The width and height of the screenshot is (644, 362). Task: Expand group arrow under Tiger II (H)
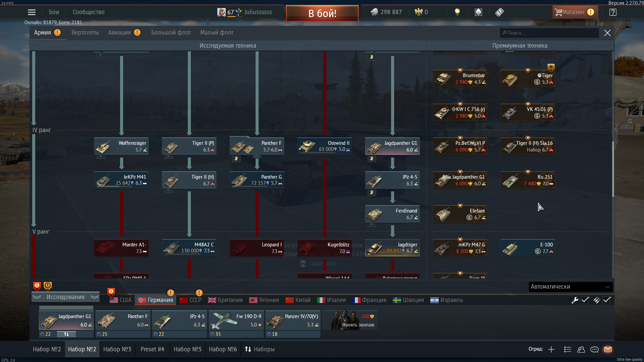coord(168,190)
